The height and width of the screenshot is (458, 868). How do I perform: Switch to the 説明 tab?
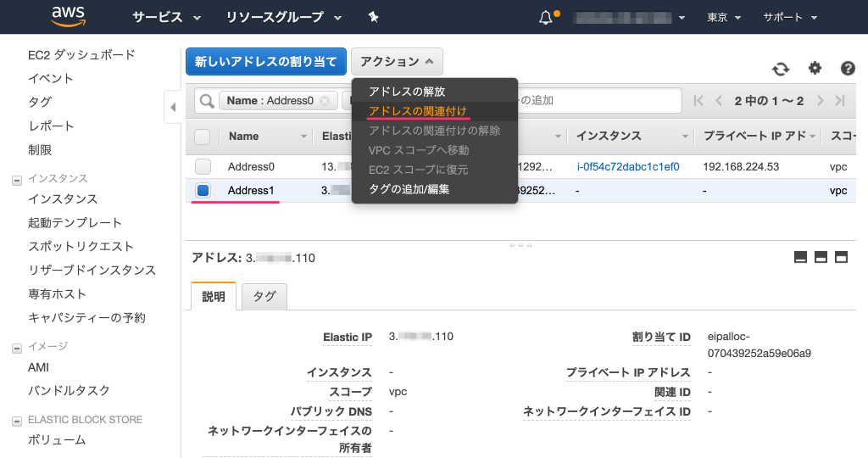click(214, 296)
